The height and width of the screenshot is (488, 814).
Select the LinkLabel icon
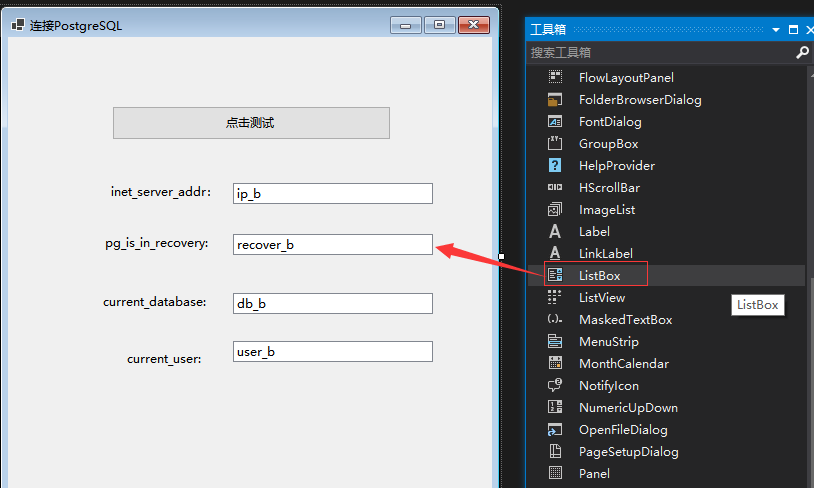coord(555,253)
